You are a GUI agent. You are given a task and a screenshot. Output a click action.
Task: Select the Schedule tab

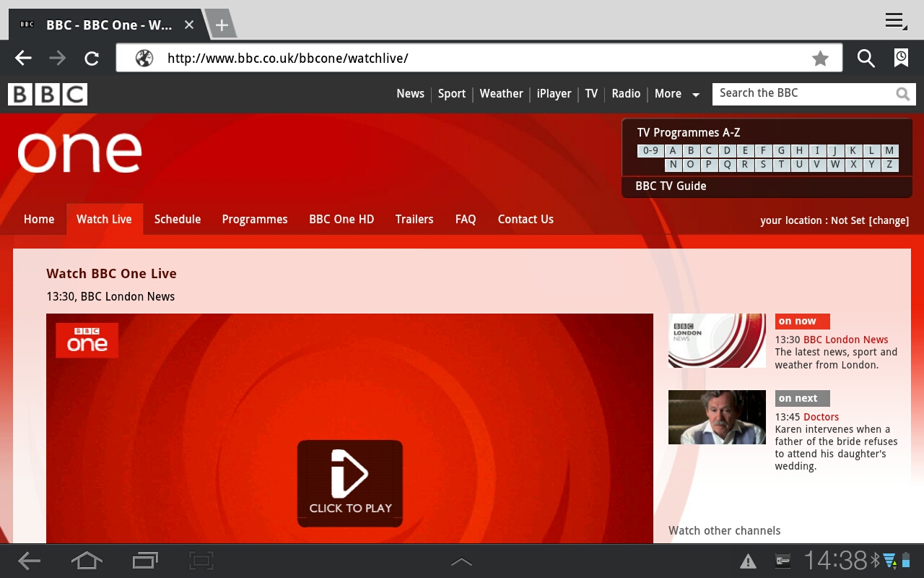coord(178,220)
